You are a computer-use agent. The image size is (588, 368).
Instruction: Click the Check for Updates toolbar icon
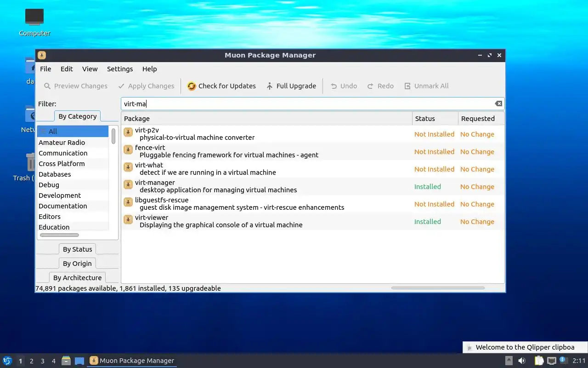coord(192,86)
